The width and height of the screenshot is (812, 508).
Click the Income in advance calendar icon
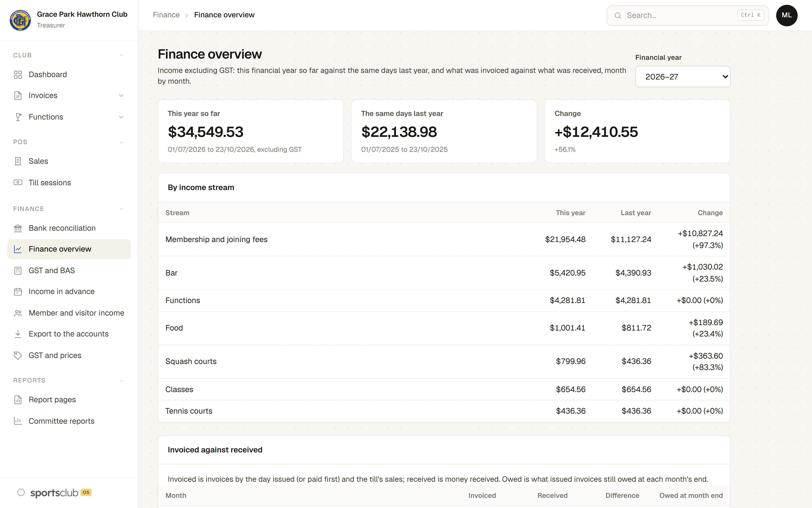coord(18,292)
